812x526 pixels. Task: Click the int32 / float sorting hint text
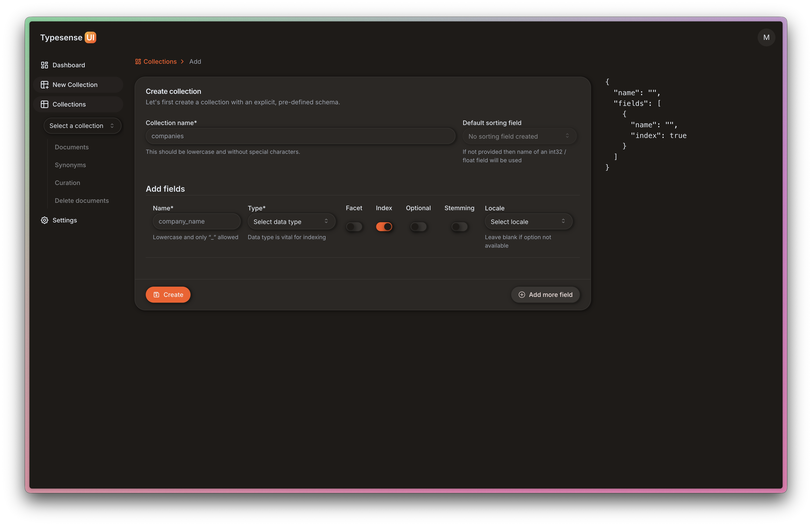click(x=514, y=156)
